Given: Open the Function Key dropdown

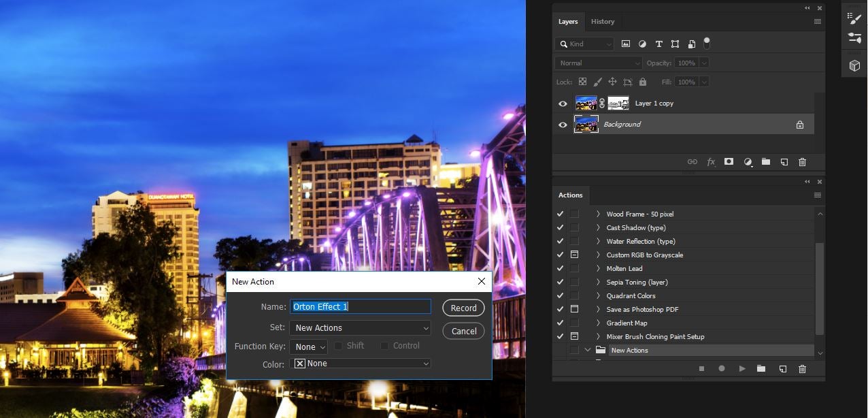Looking at the screenshot, I should coord(308,347).
